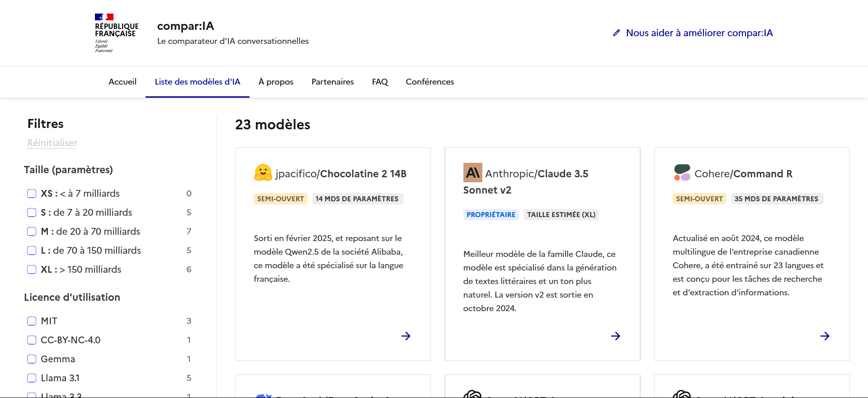The image size is (868, 398).
Task: Click the République Française logo
Action: click(x=116, y=33)
